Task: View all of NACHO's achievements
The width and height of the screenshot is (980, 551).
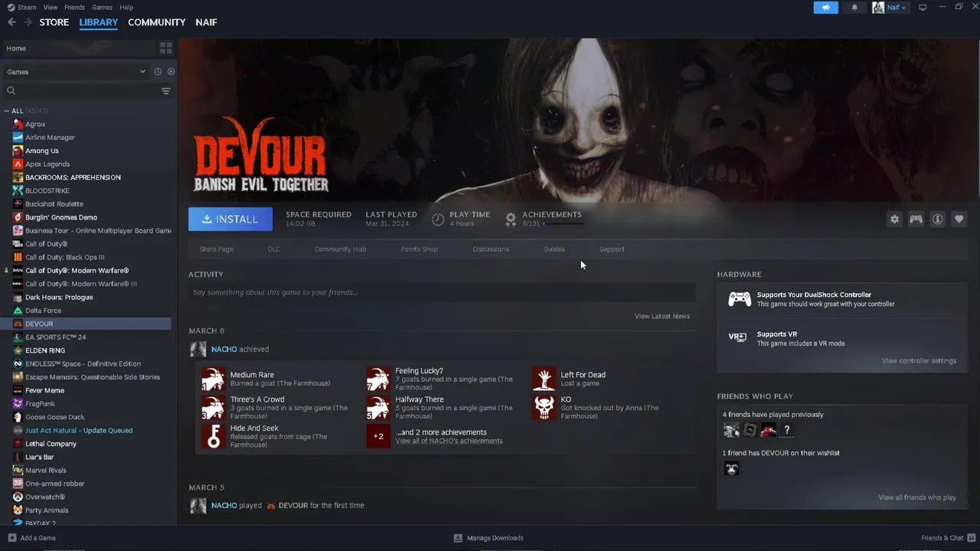Action: [449, 441]
